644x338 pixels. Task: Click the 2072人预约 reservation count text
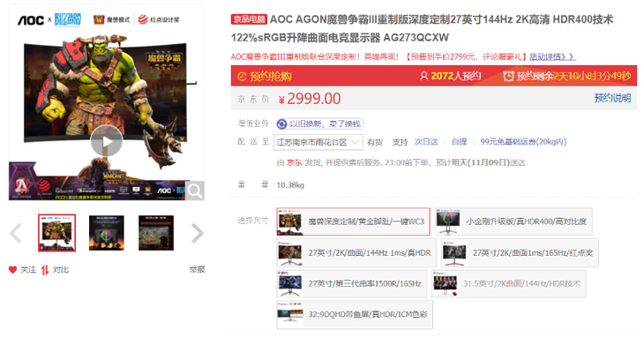(x=455, y=76)
